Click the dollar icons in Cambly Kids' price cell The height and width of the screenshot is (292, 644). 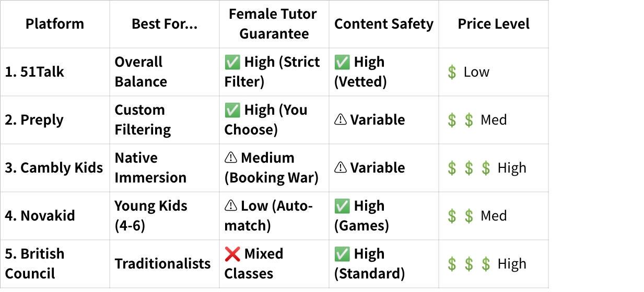coord(469,168)
